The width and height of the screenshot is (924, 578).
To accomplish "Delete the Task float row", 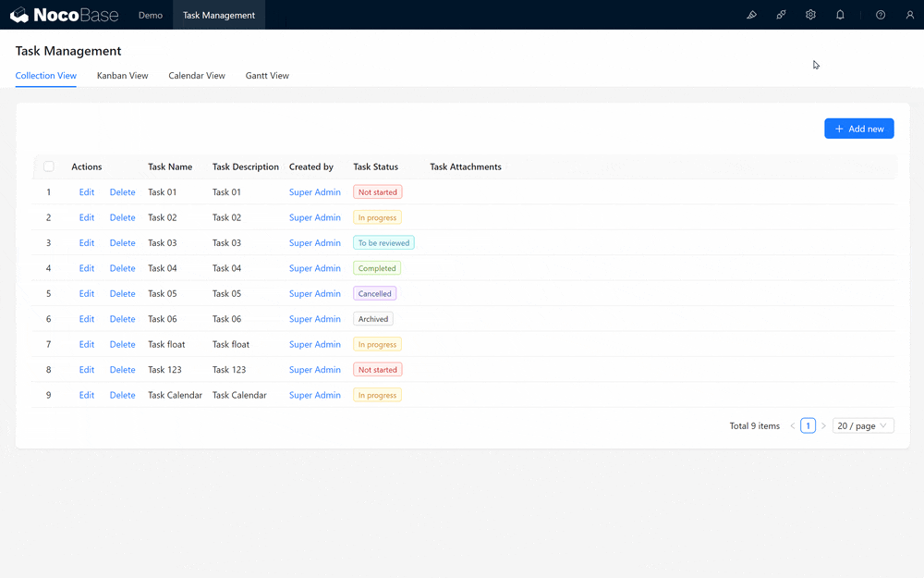I will 123,344.
